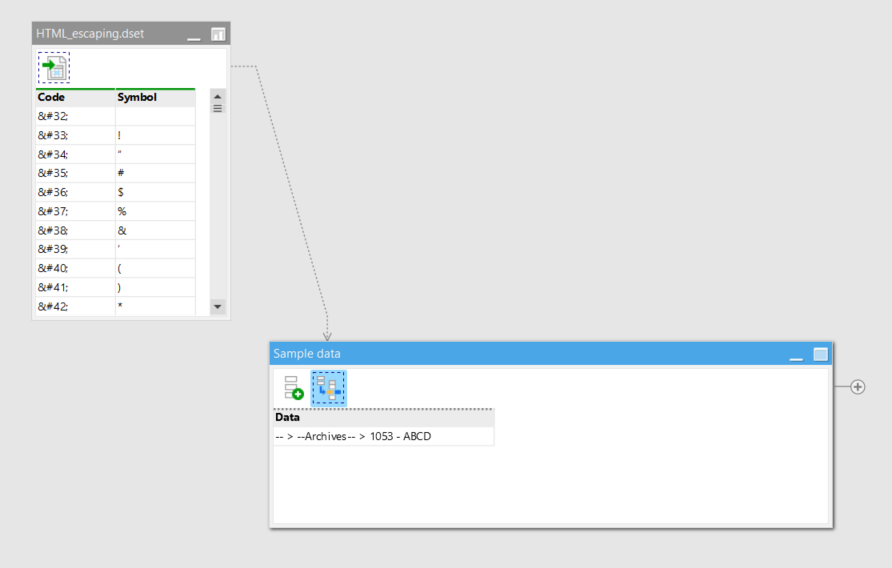The width and height of the screenshot is (892, 568).
Task: Click the scroll down arrow in the Code table
Action: [x=217, y=307]
